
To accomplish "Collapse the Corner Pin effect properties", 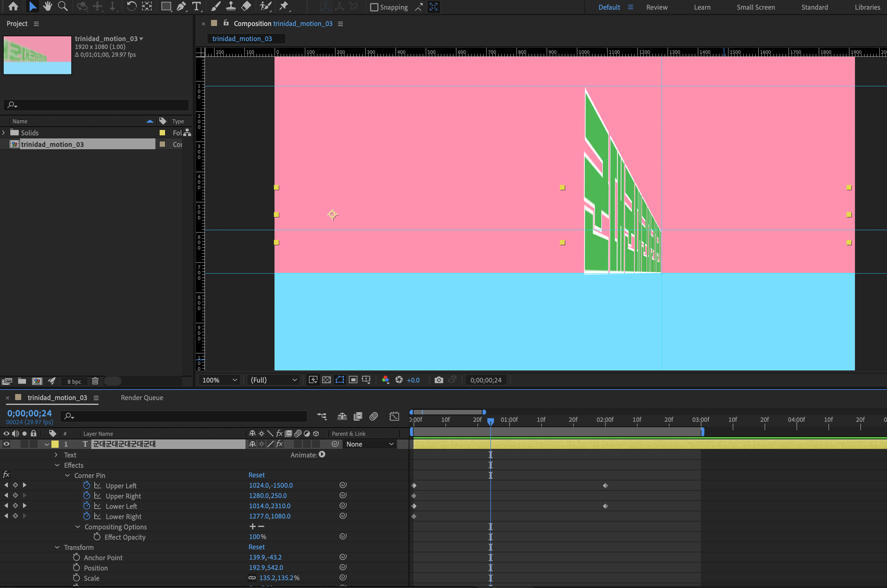I will point(68,475).
